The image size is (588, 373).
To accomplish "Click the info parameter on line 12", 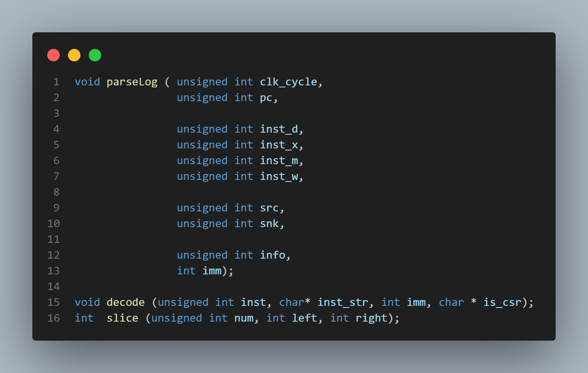I will tap(273, 255).
